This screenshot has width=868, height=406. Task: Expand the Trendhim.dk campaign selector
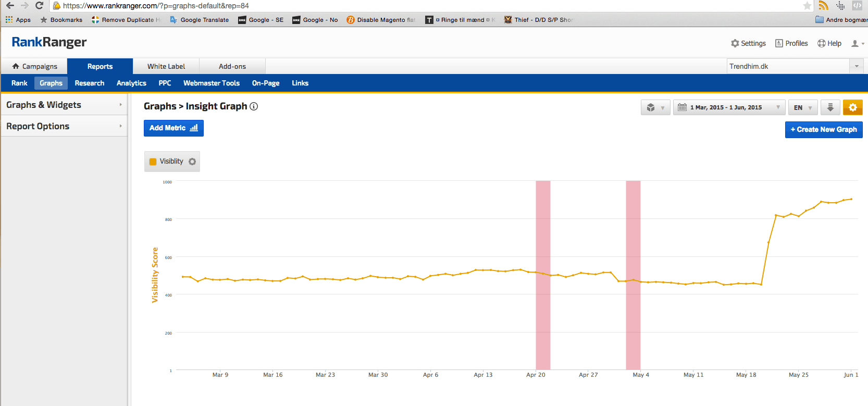point(857,66)
